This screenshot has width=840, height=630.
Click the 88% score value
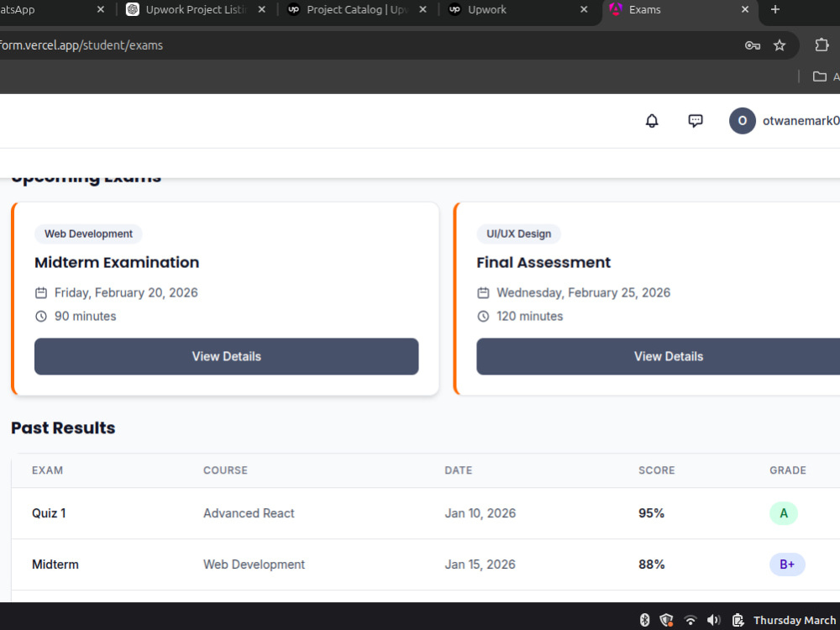652,564
